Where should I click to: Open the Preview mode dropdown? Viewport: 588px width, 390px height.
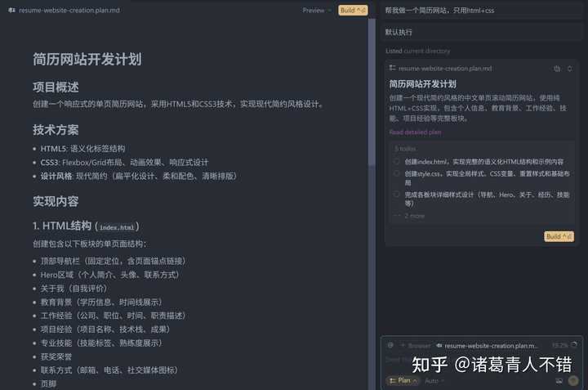pos(317,11)
